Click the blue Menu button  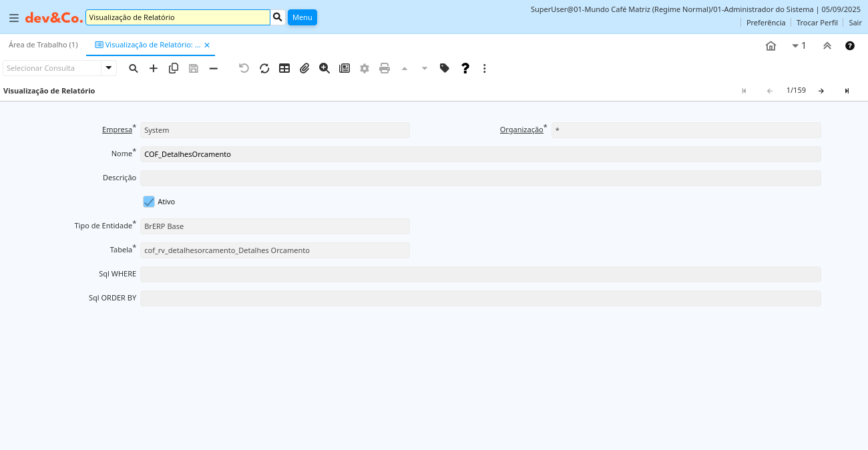[x=302, y=17]
